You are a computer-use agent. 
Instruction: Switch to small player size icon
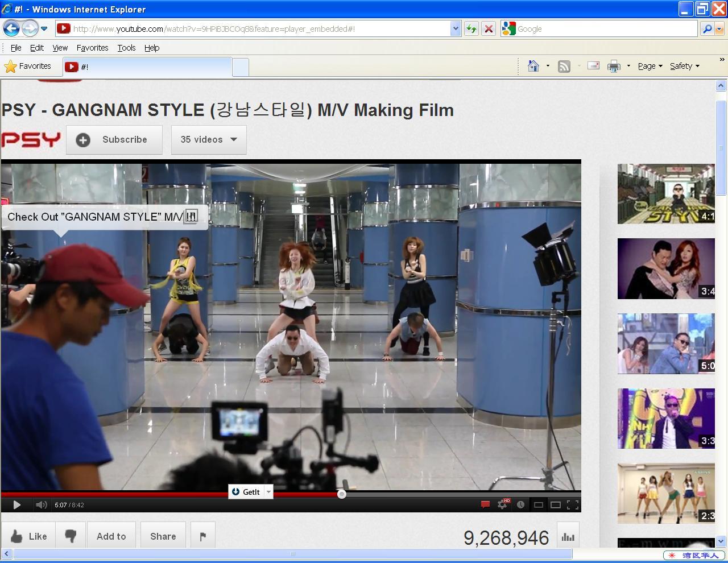538,504
